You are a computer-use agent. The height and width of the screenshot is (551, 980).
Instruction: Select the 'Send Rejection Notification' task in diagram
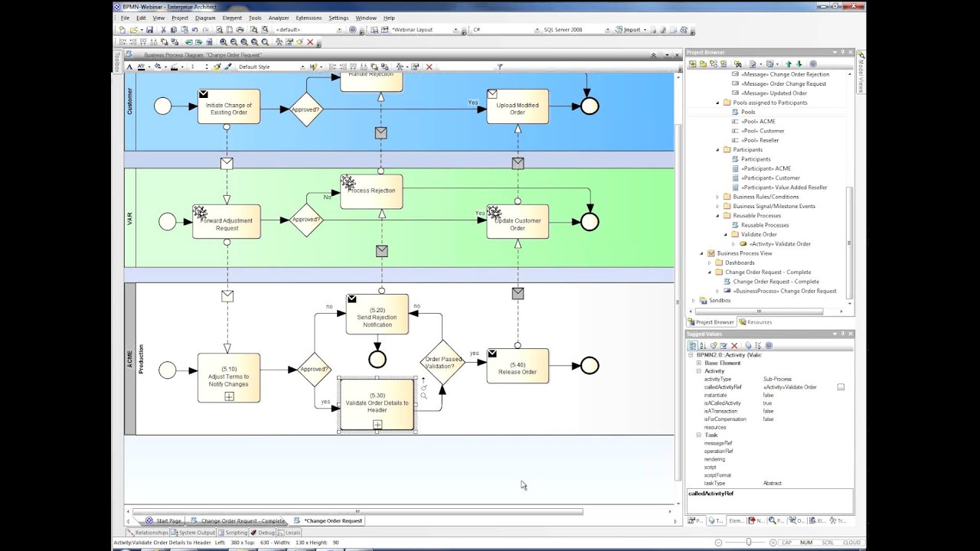click(x=377, y=314)
